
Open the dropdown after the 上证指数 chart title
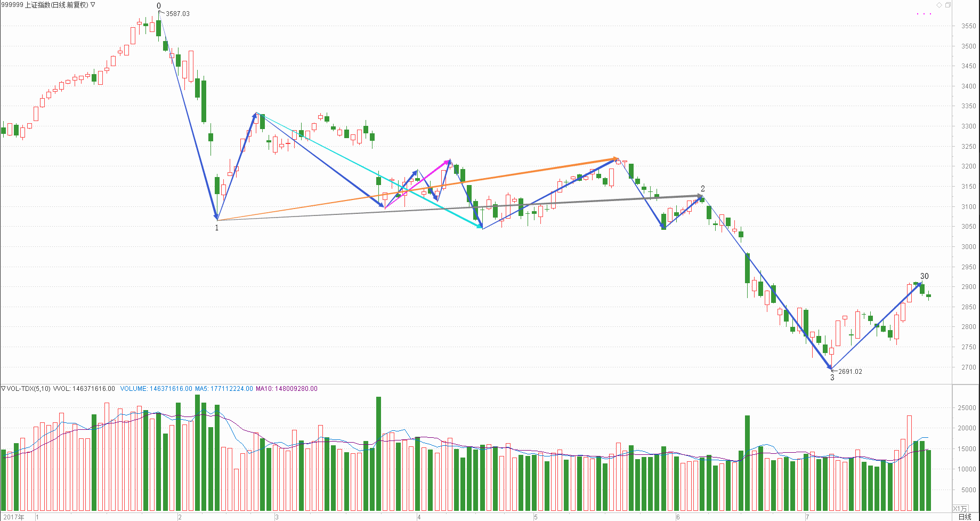[x=93, y=5]
